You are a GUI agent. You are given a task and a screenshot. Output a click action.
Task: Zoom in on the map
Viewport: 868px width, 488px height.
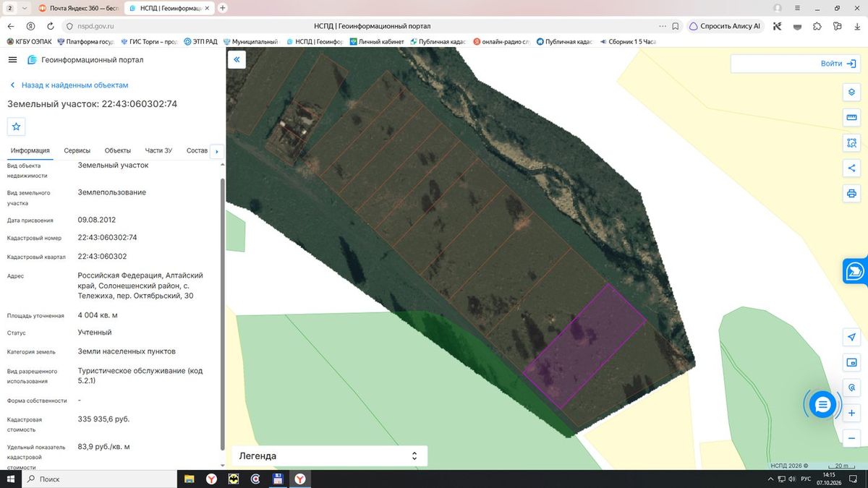(x=851, y=413)
